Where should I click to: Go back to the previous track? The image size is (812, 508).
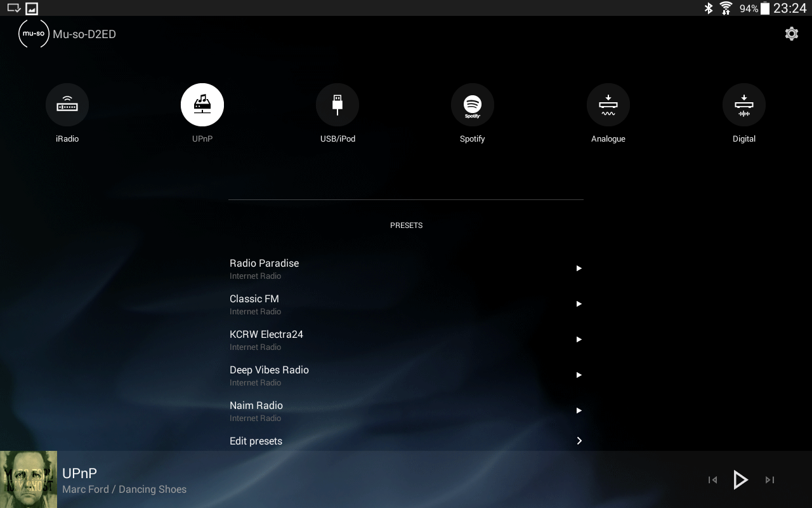[x=712, y=480]
